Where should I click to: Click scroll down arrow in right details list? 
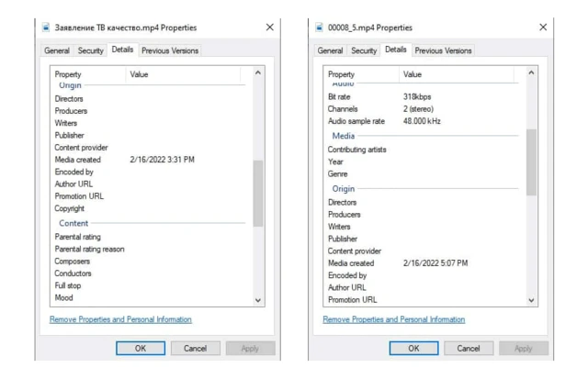[531, 300]
